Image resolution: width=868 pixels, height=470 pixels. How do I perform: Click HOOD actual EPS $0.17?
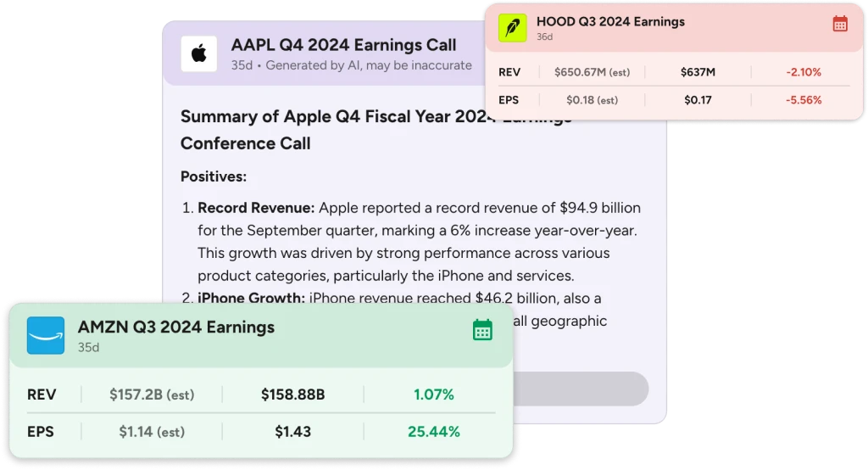pos(698,100)
